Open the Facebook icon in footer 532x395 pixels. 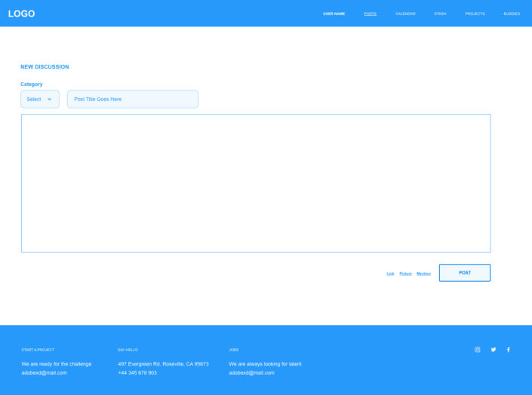(x=509, y=350)
